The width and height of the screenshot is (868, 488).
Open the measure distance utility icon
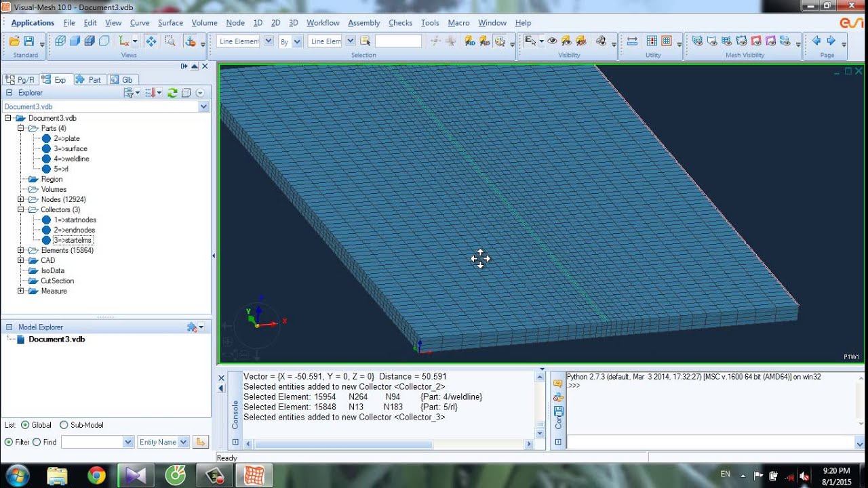(x=632, y=41)
